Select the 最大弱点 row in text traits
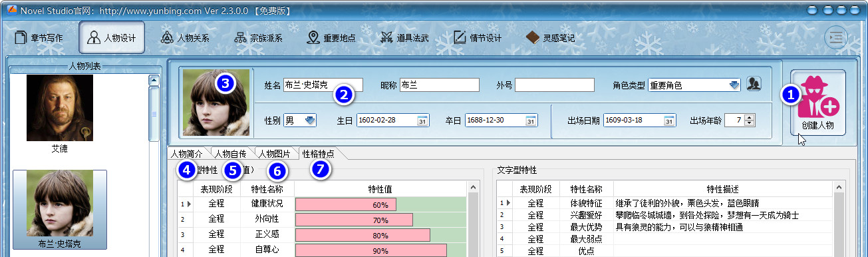This screenshot has height=257, width=868. [665, 238]
